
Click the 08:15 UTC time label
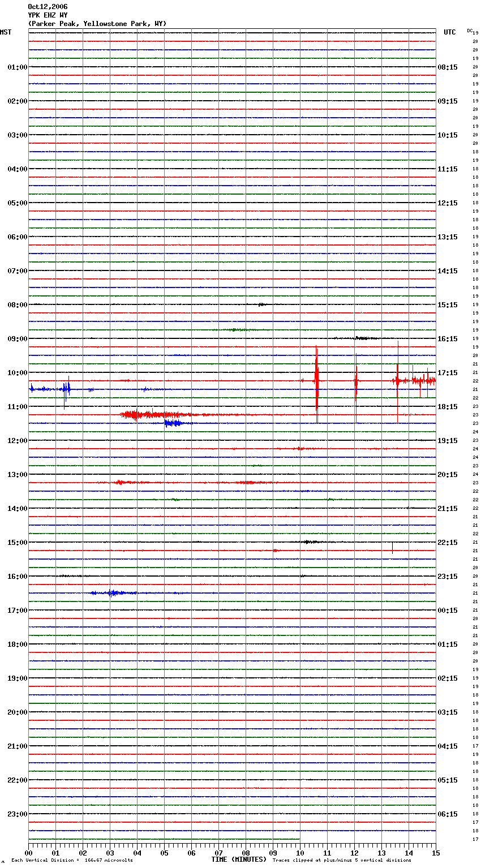pyautogui.click(x=448, y=67)
